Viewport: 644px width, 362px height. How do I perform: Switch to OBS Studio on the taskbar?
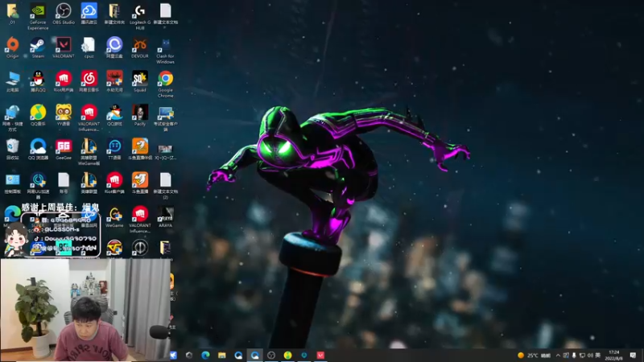271,355
